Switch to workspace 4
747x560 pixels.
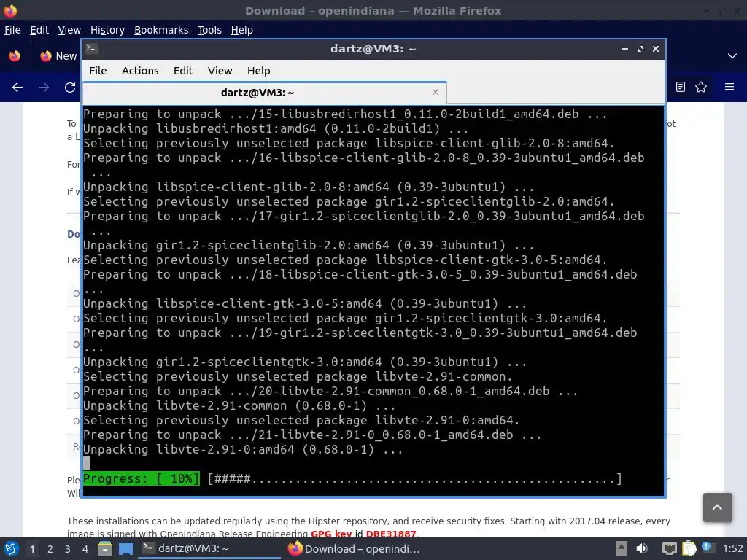[x=85, y=549]
